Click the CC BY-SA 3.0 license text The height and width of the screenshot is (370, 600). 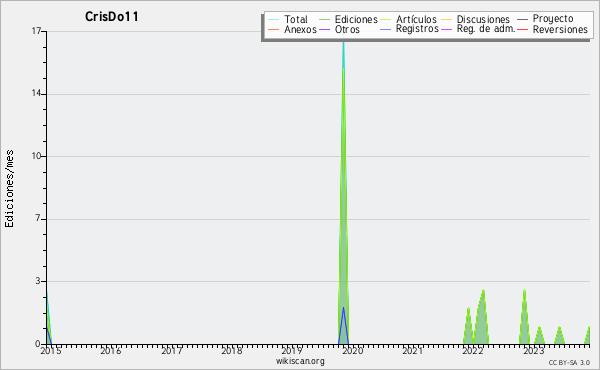[x=569, y=362]
